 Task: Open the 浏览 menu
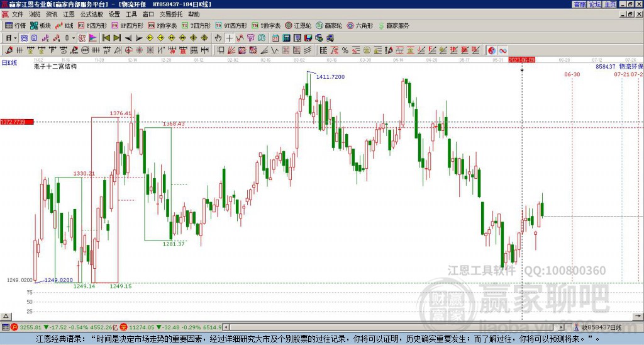(x=35, y=14)
